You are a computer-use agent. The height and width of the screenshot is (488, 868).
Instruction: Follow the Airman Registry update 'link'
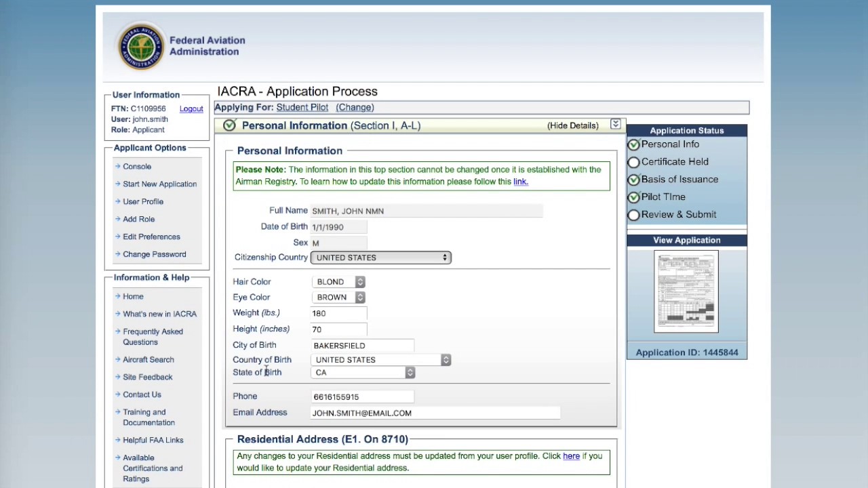click(x=520, y=182)
